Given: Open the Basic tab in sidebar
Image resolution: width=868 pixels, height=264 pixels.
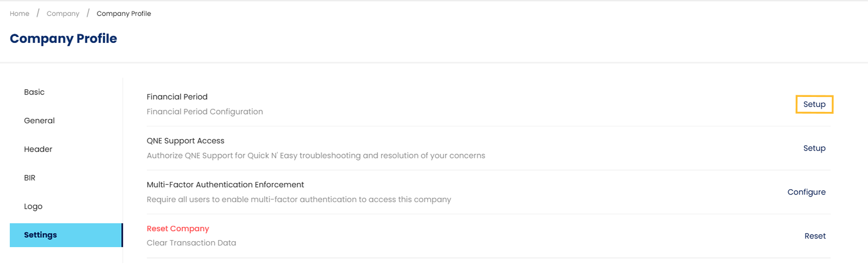Looking at the screenshot, I should pos(35,92).
